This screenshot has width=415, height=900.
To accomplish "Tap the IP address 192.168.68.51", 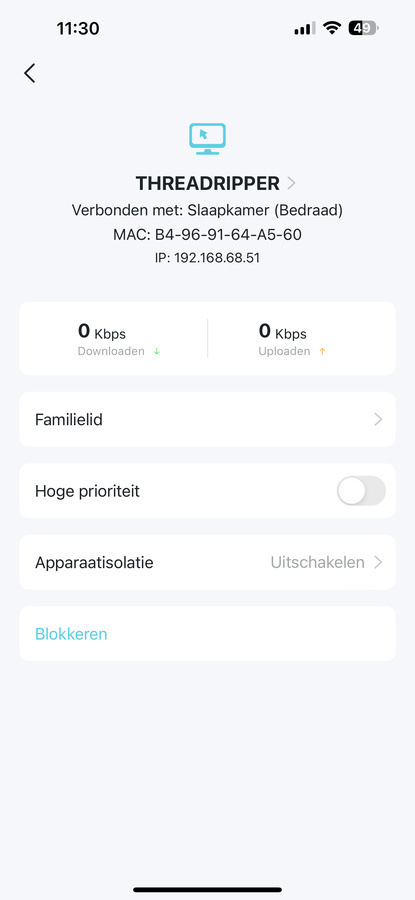I will [x=207, y=258].
